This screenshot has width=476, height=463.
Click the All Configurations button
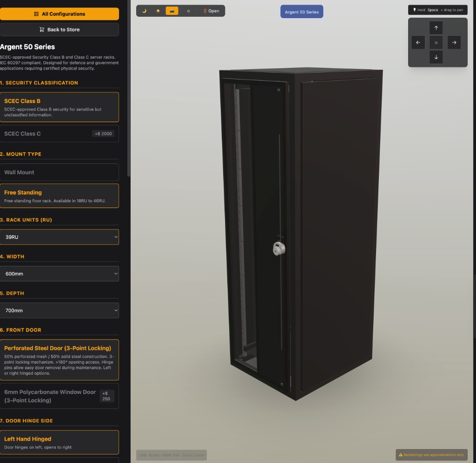[59, 14]
